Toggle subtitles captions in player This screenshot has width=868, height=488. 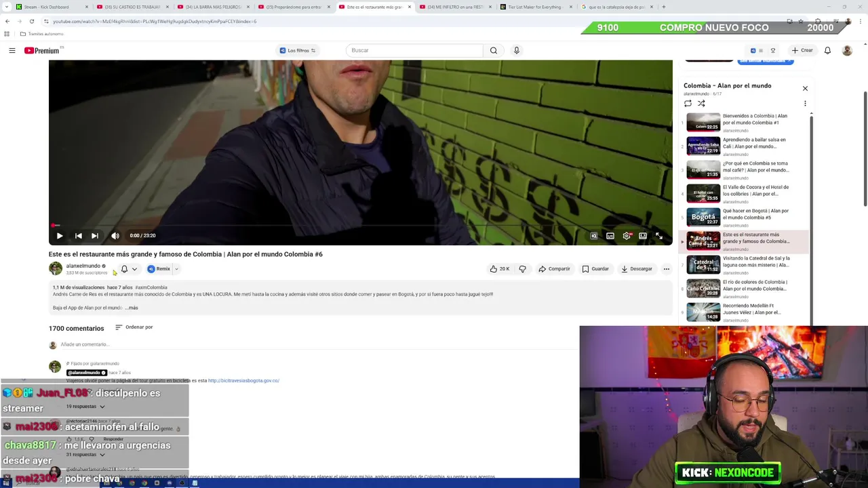[610, 236]
